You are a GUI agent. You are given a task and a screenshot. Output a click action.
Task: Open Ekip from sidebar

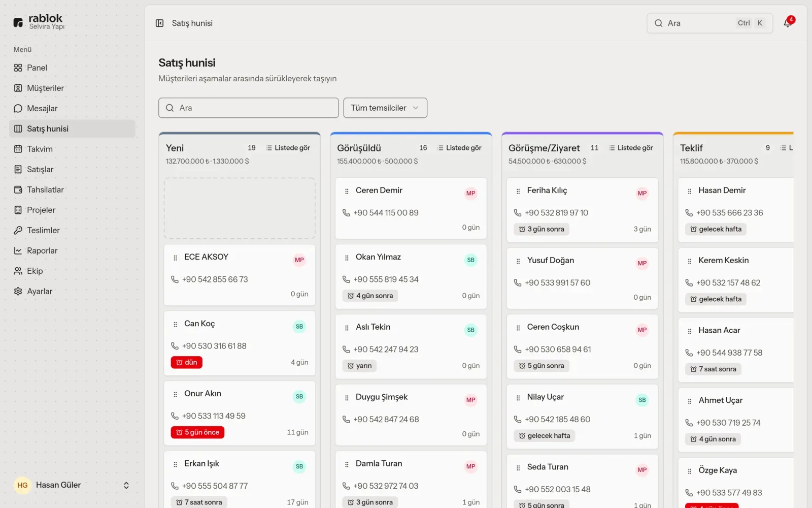[x=72, y=271]
